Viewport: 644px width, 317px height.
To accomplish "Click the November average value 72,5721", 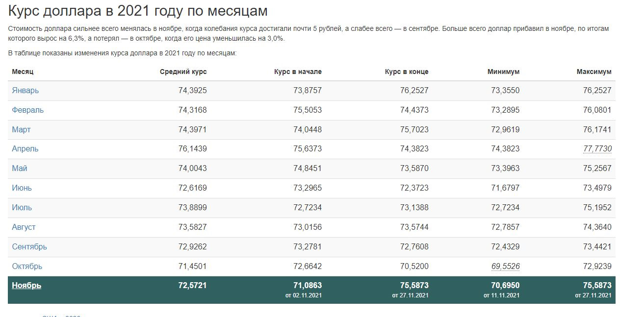I will pyautogui.click(x=192, y=286).
